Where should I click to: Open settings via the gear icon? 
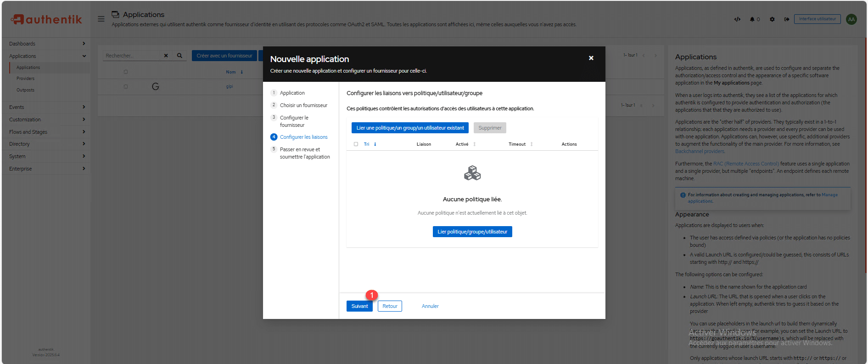[772, 19]
